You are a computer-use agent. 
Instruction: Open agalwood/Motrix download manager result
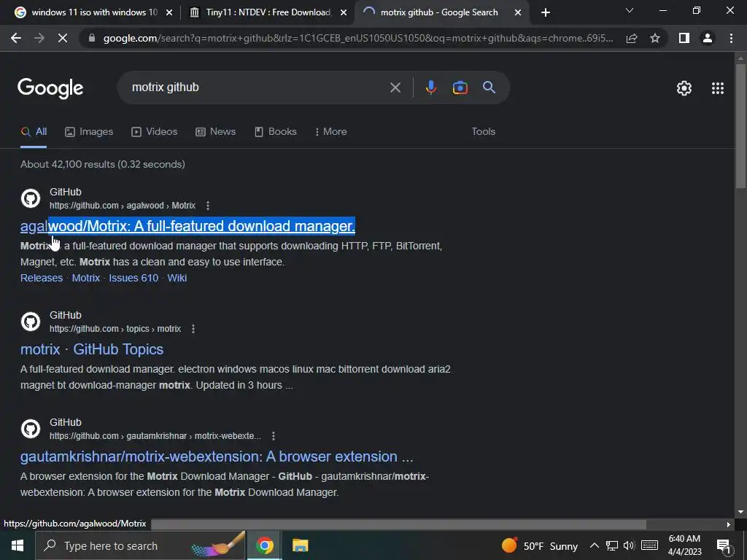tap(187, 226)
